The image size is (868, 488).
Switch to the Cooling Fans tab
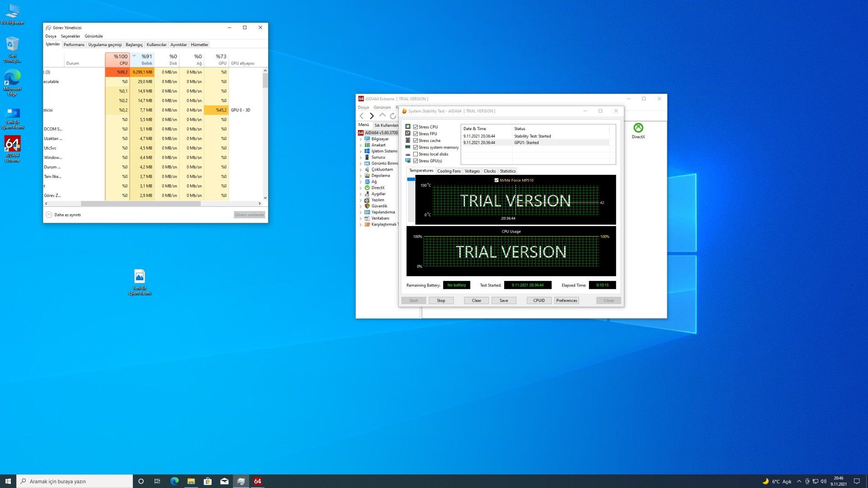click(448, 171)
